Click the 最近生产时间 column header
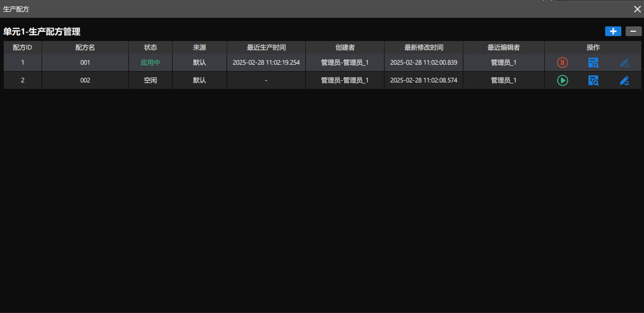The height and width of the screenshot is (313, 644). point(265,47)
